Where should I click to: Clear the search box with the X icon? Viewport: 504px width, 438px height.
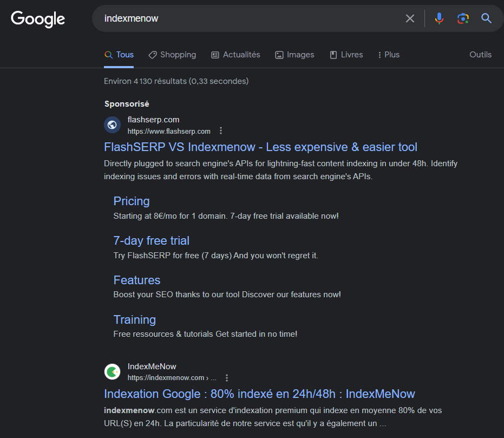pos(410,18)
